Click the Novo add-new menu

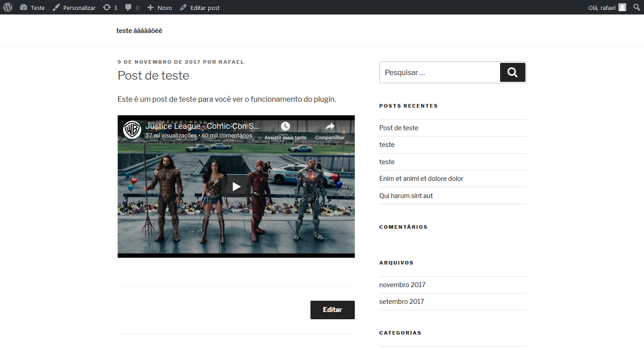tap(159, 7)
